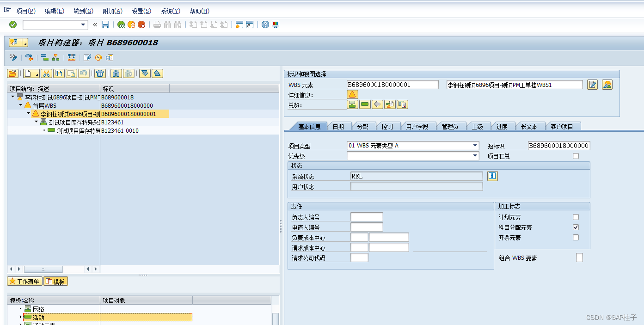Image resolution: width=644 pixels, height=325 pixels.
Task: Collapse the B6896000180000001 WBS tree node
Action: (x=28, y=113)
